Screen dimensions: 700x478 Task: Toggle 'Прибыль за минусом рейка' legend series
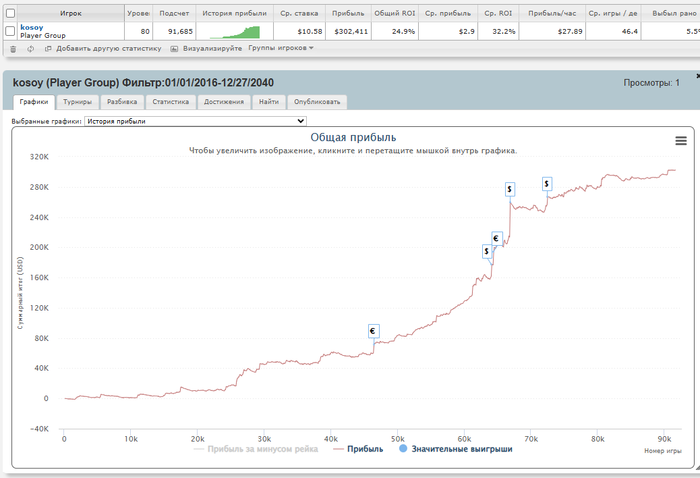(x=256, y=449)
